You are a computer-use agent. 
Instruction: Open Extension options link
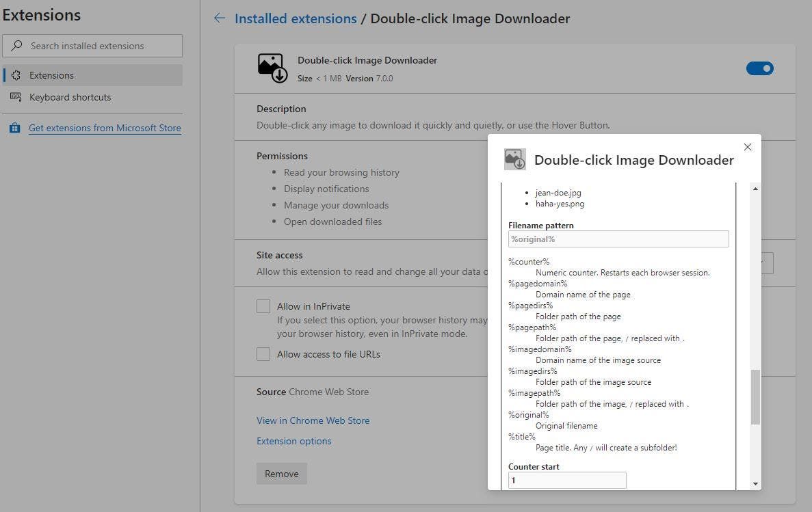coord(293,441)
